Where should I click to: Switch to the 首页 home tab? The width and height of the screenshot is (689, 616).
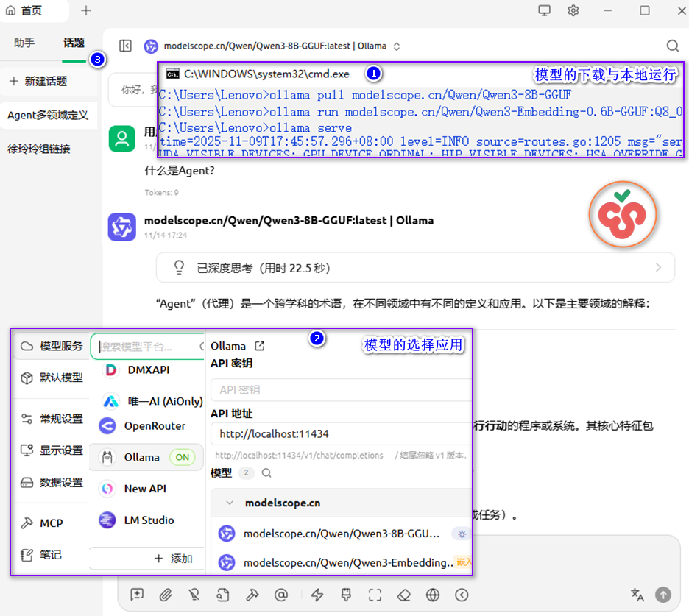pos(33,10)
